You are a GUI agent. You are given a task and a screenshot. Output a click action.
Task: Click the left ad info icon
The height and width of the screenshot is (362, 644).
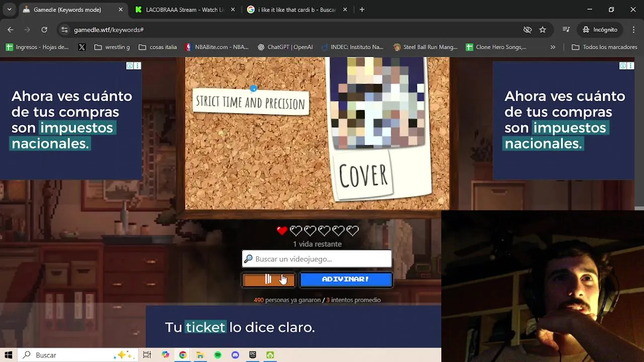point(130,66)
